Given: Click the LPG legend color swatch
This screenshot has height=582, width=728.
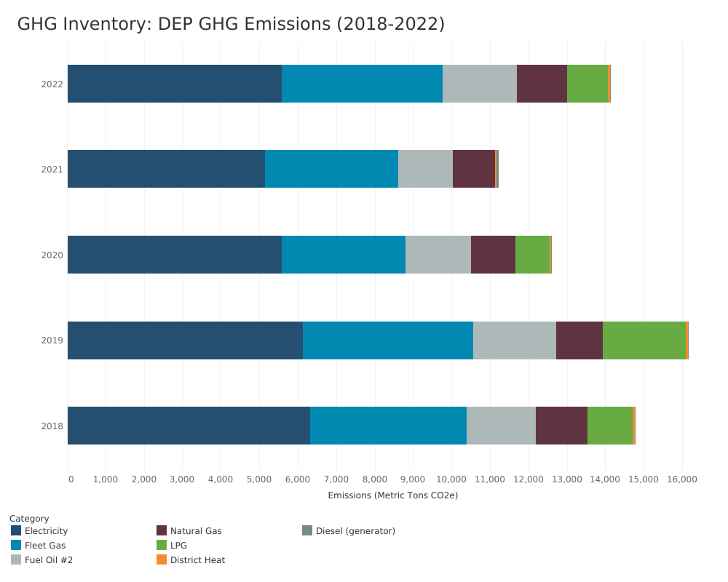Looking at the screenshot, I should pyautogui.click(x=162, y=545).
